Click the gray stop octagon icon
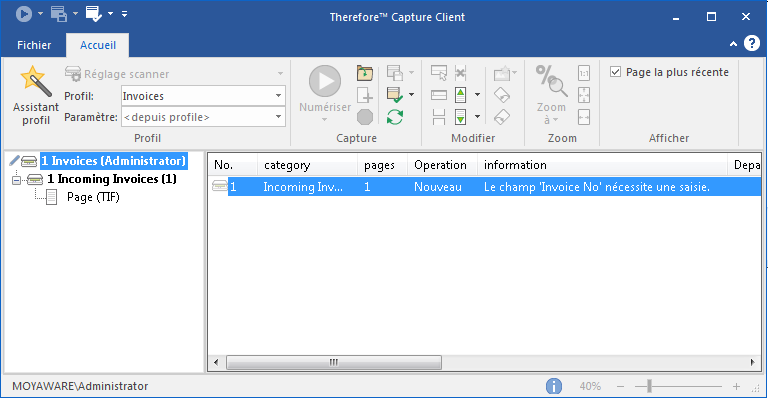 [364, 117]
